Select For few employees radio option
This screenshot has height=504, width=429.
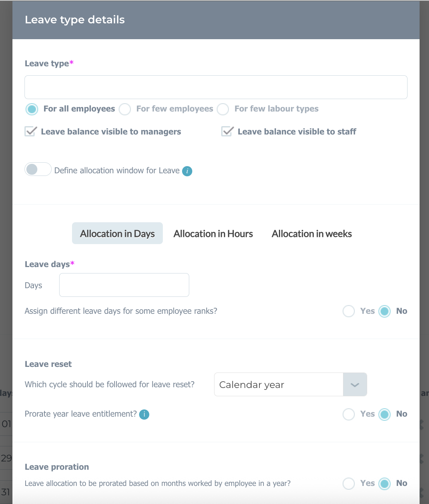pos(125,109)
